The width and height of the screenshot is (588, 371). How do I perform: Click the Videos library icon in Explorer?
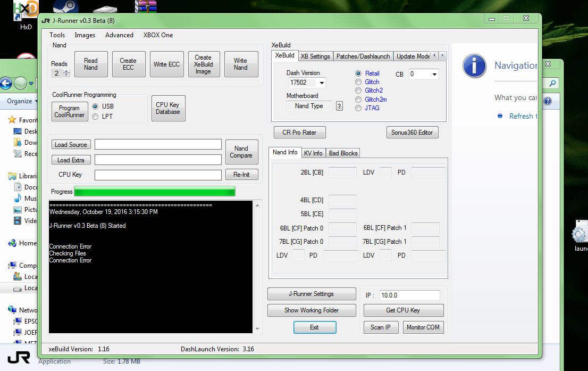[18, 221]
